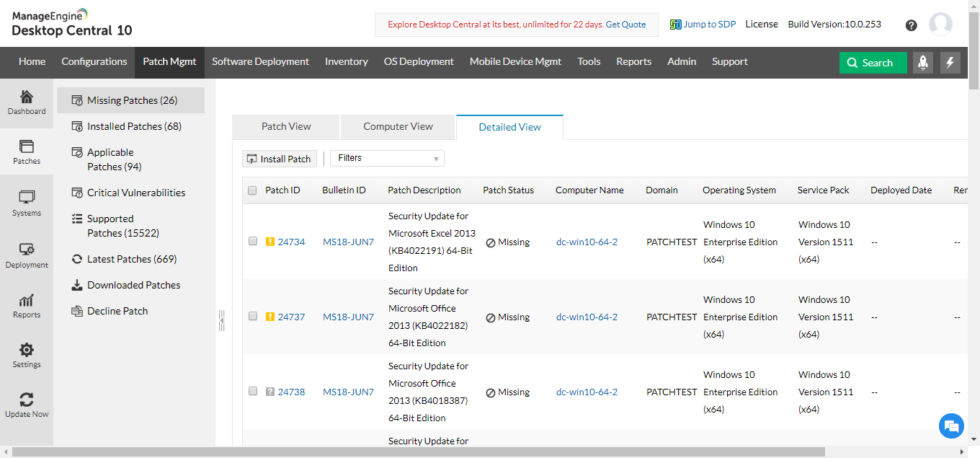Click the horizontal scrollbar at the bottom
The image size is (980, 458).
tap(418, 452)
